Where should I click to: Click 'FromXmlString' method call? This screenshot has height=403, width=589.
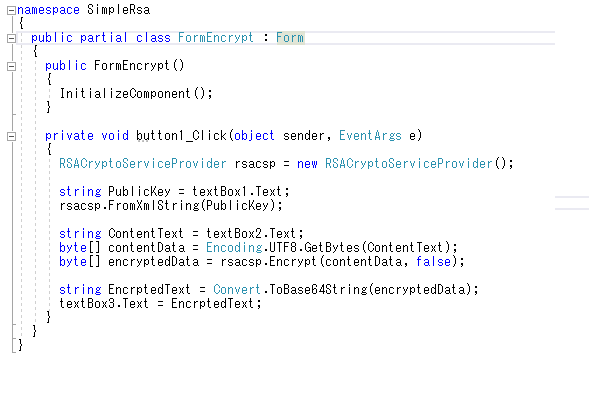[x=154, y=205]
